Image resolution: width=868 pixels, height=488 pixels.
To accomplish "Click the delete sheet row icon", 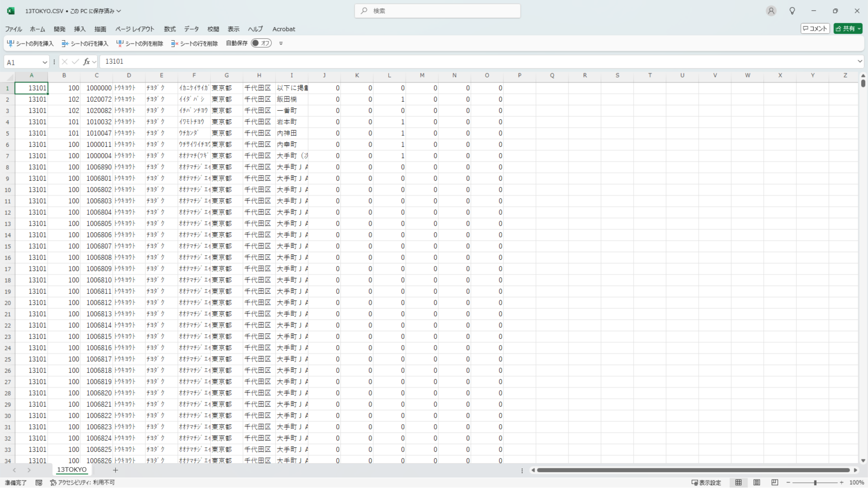I will (x=175, y=43).
